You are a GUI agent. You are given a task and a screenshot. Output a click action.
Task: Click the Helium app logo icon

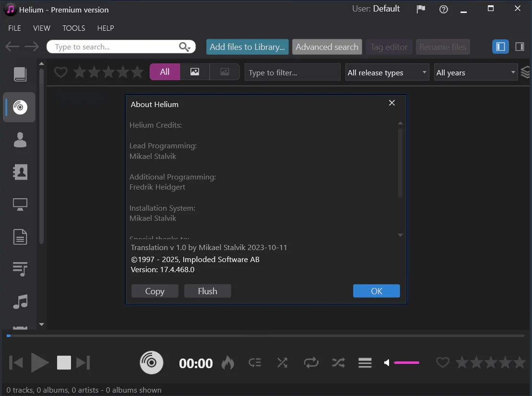tap(10, 10)
